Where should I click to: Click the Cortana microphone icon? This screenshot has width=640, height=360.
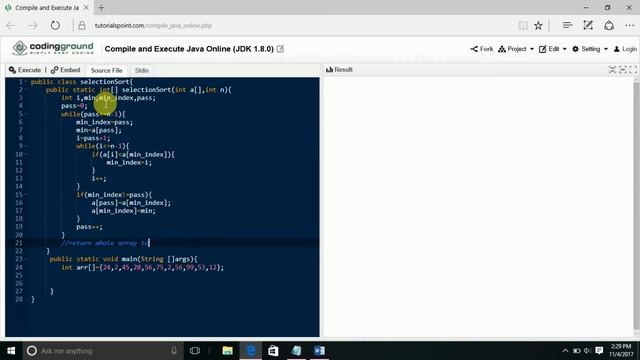pyautogui.click(x=174, y=351)
